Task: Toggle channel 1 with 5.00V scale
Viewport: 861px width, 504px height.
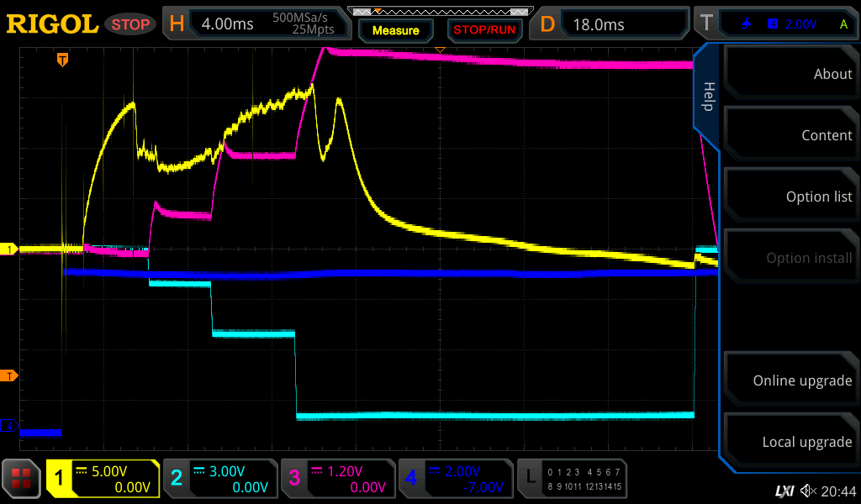Action: click(x=103, y=479)
